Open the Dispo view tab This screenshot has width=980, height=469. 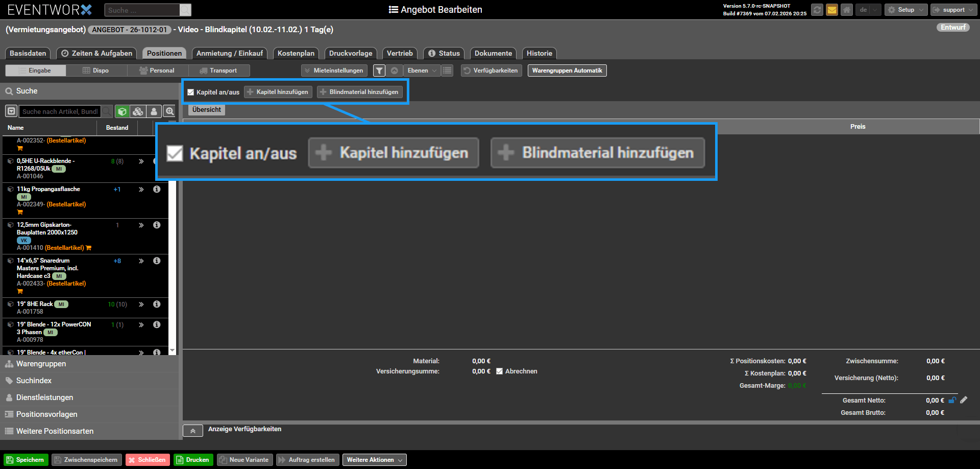tap(96, 71)
